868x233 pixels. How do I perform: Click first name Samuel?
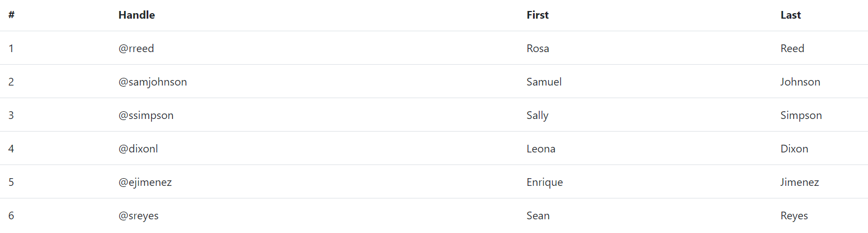tap(544, 82)
